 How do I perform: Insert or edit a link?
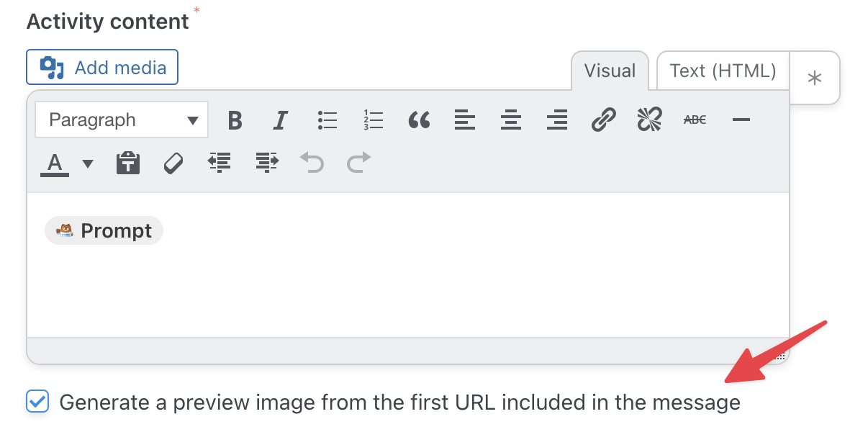coord(603,120)
